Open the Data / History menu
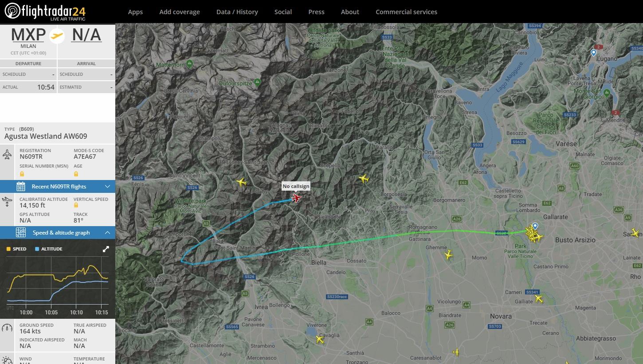The height and width of the screenshot is (364, 643). click(x=237, y=12)
